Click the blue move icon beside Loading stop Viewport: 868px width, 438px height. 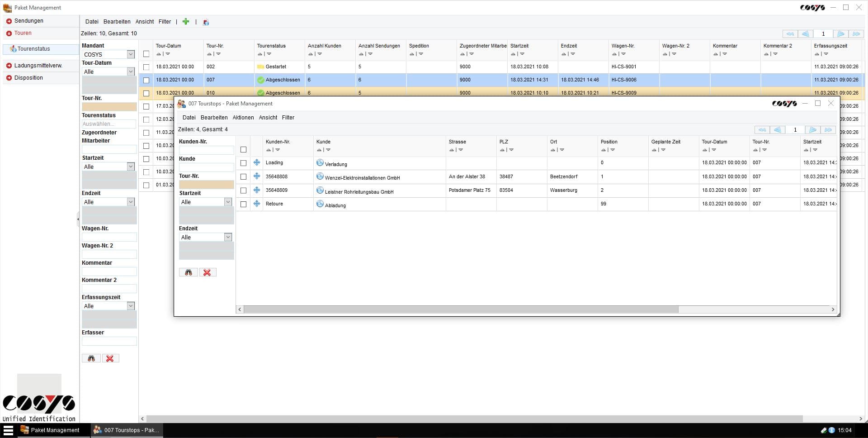click(257, 163)
